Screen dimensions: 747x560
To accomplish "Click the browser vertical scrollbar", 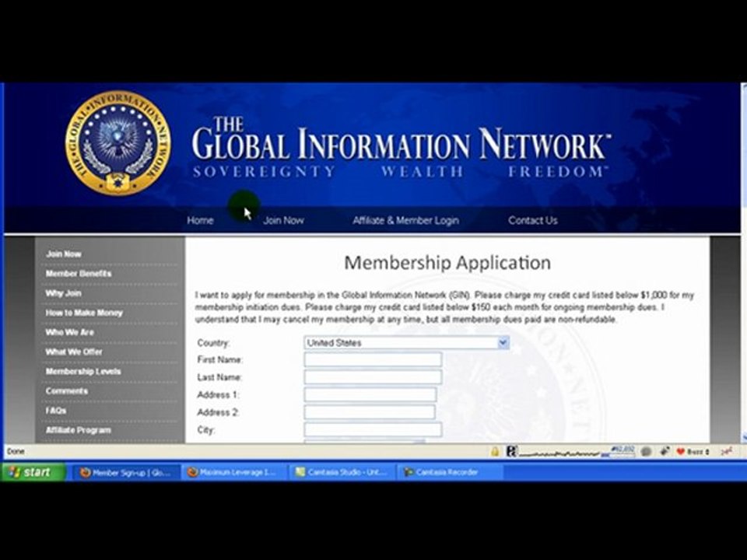I will (744, 262).
